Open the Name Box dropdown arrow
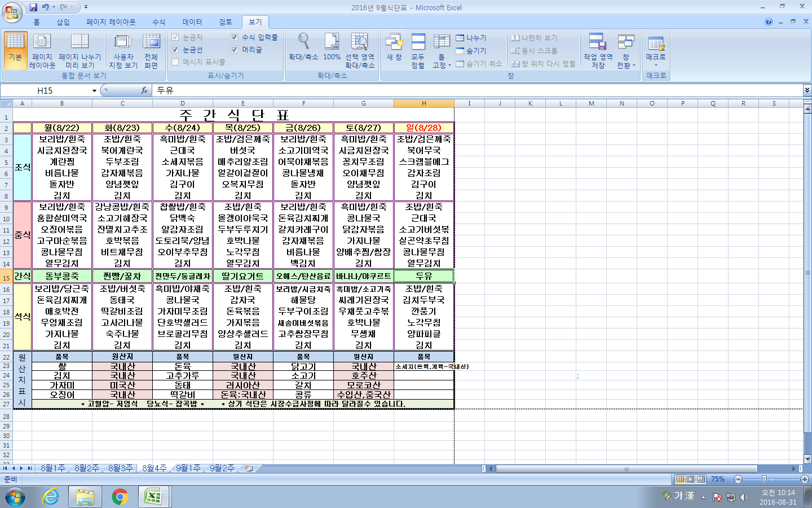 [x=94, y=91]
